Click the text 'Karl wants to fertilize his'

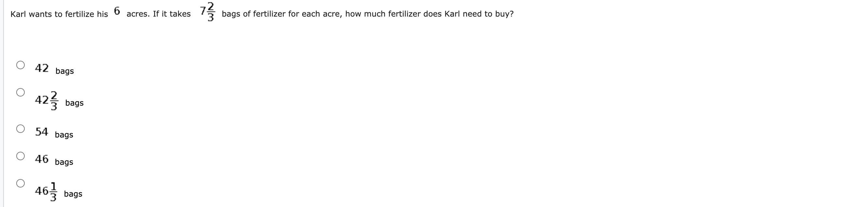pyautogui.click(x=59, y=14)
